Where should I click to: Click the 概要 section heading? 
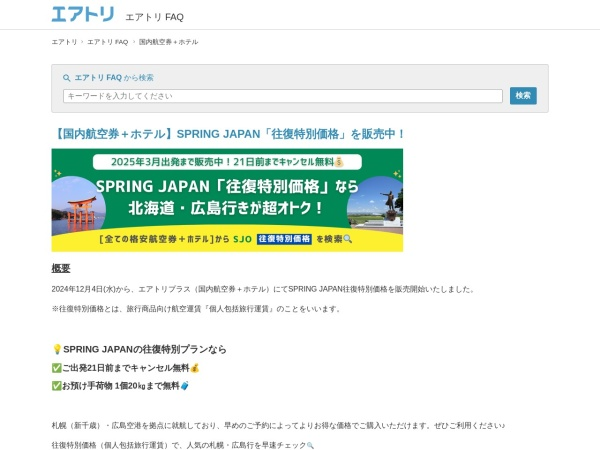(x=61, y=268)
